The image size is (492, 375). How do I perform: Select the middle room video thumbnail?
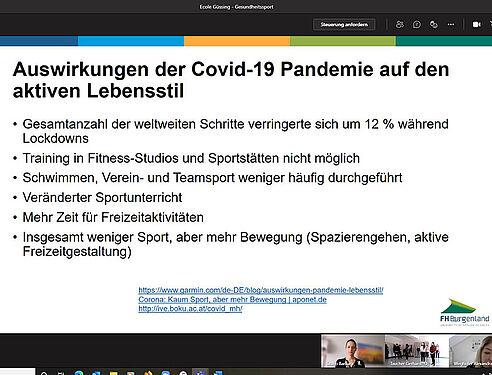(x=417, y=351)
